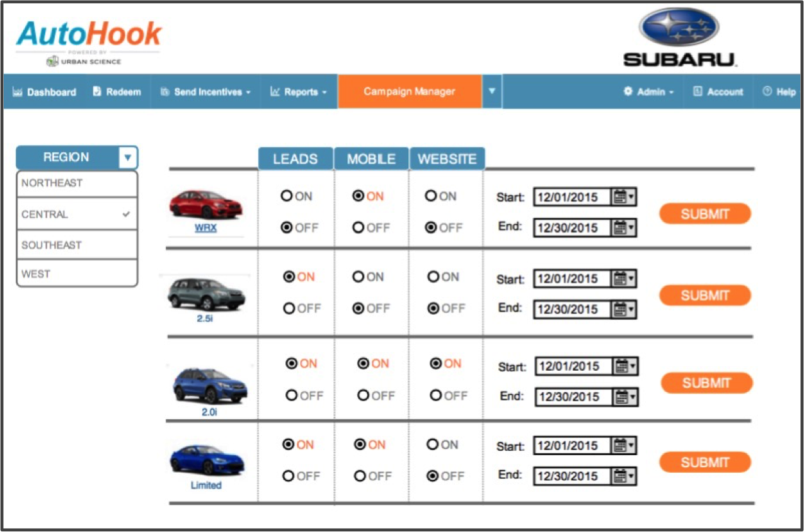
Task: Select Campaign Manager tab
Action: (410, 91)
